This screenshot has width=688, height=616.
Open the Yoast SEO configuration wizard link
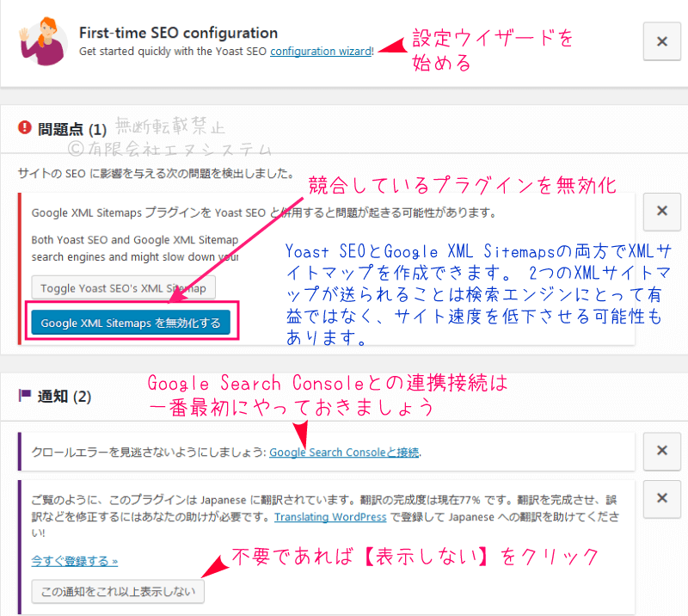[x=321, y=52]
